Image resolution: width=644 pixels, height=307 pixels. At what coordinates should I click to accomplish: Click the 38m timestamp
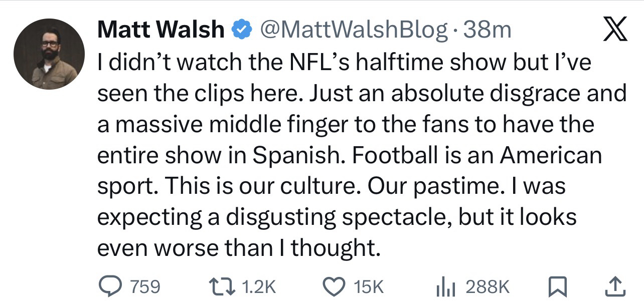(x=488, y=31)
